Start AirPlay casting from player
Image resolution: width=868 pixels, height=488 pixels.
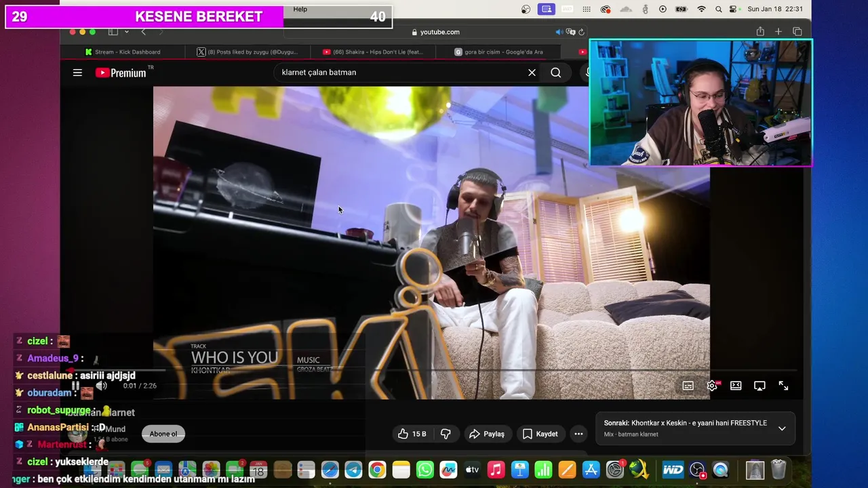[x=759, y=386]
